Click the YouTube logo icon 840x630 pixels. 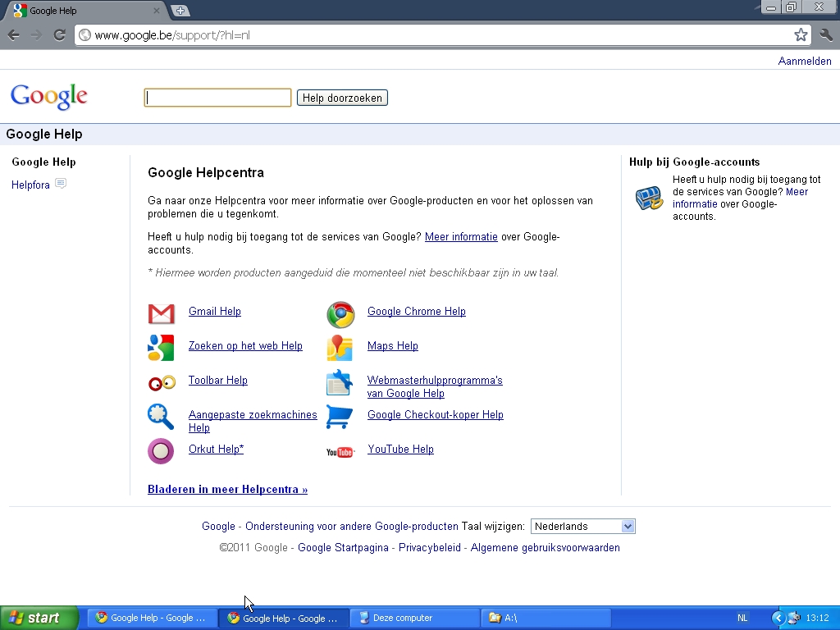[340, 452]
